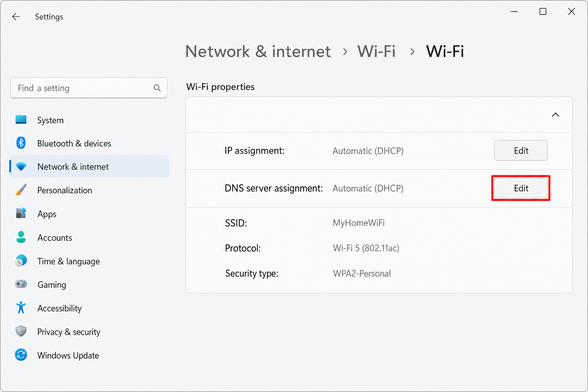588x392 pixels.
Task: Select Network & internet in sidebar
Action: pos(90,167)
